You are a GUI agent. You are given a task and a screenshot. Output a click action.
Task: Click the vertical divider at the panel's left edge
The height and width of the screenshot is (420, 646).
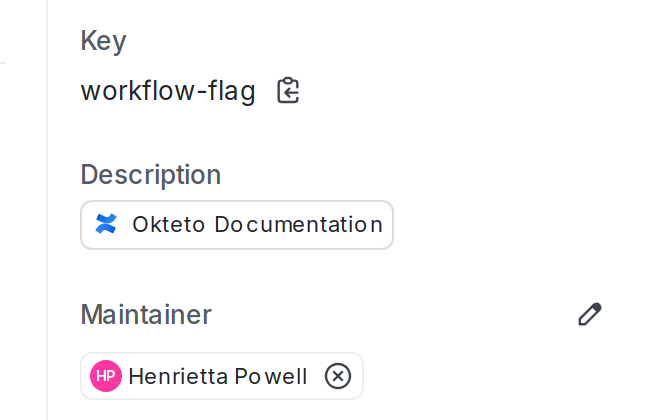pyautogui.click(x=47, y=210)
